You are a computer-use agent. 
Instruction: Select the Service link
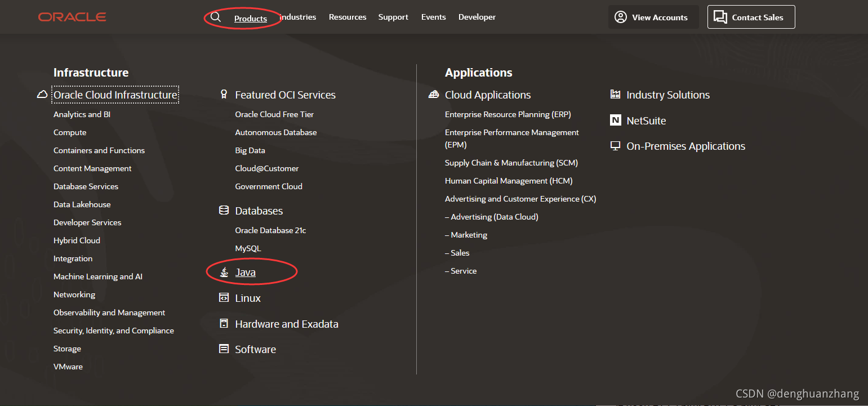pos(461,271)
